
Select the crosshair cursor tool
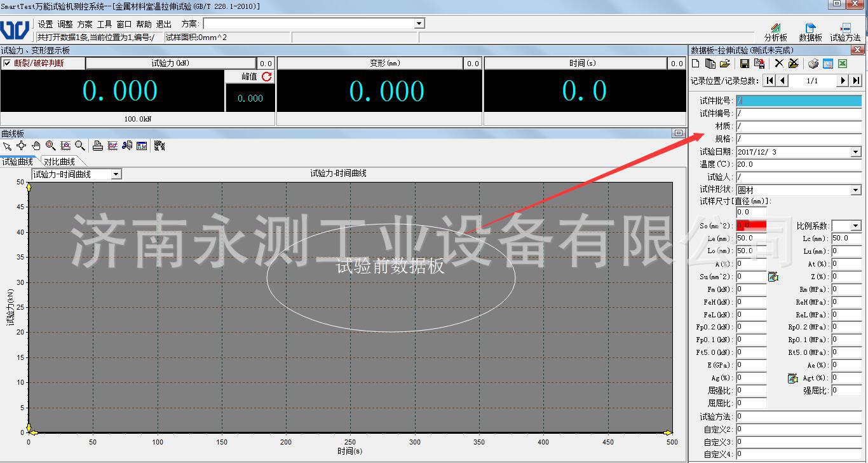tap(22, 146)
